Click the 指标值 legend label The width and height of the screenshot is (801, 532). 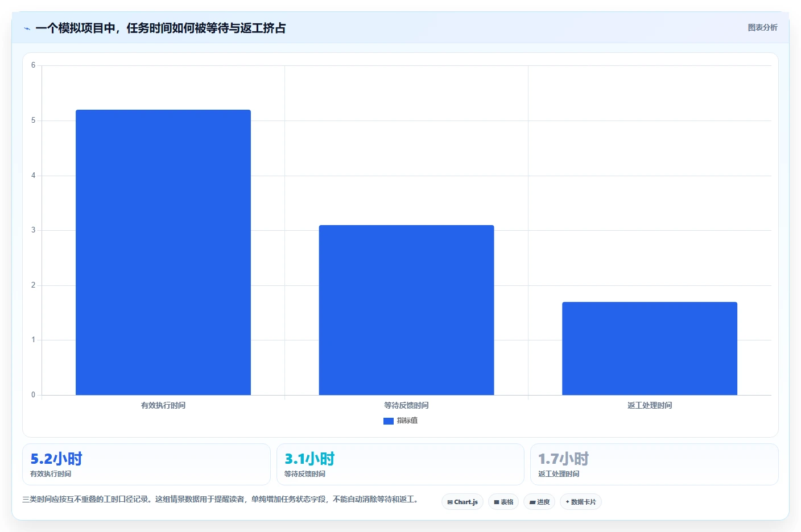coord(407,421)
